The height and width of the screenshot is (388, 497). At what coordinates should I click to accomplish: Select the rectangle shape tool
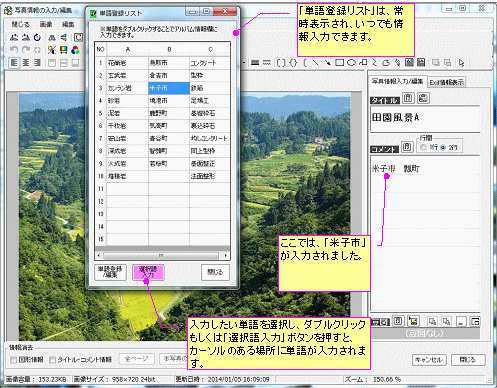click(x=339, y=62)
